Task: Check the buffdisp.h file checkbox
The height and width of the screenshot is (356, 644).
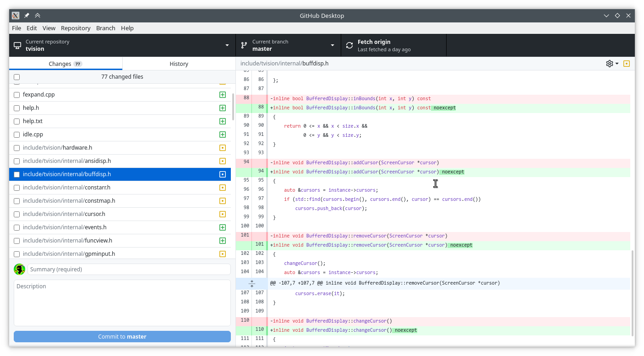Action: (17, 174)
